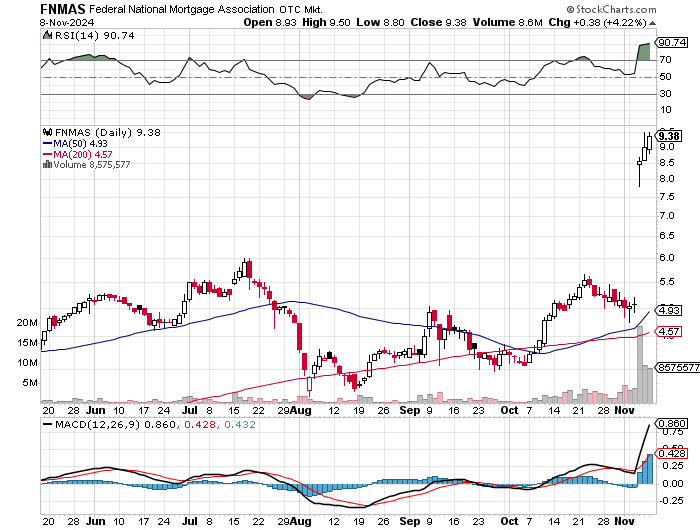Click the blue 0.432 MACD histogram value

(240, 425)
